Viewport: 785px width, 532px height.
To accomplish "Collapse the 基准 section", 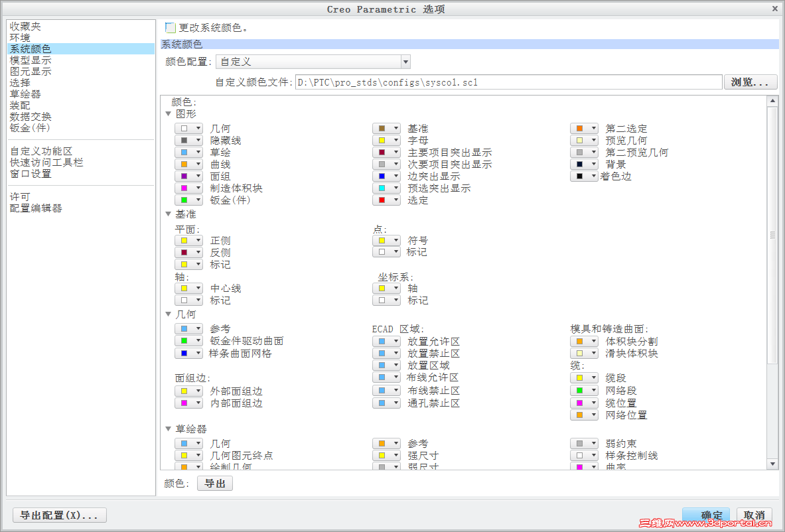I will pos(169,214).
